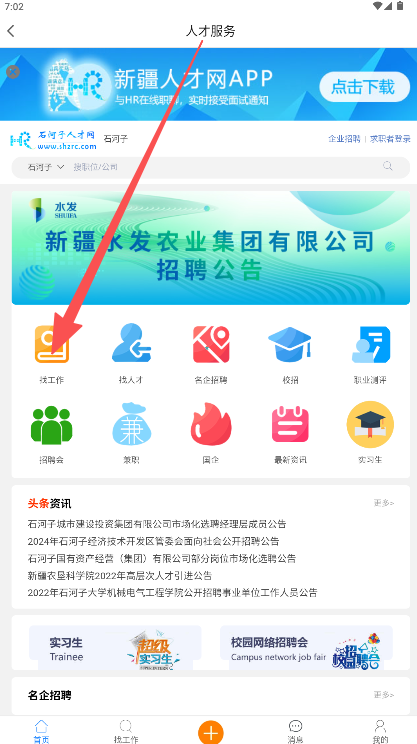Open the 找人才 talent search icon

pyautogui.click(x=131, y=344)
